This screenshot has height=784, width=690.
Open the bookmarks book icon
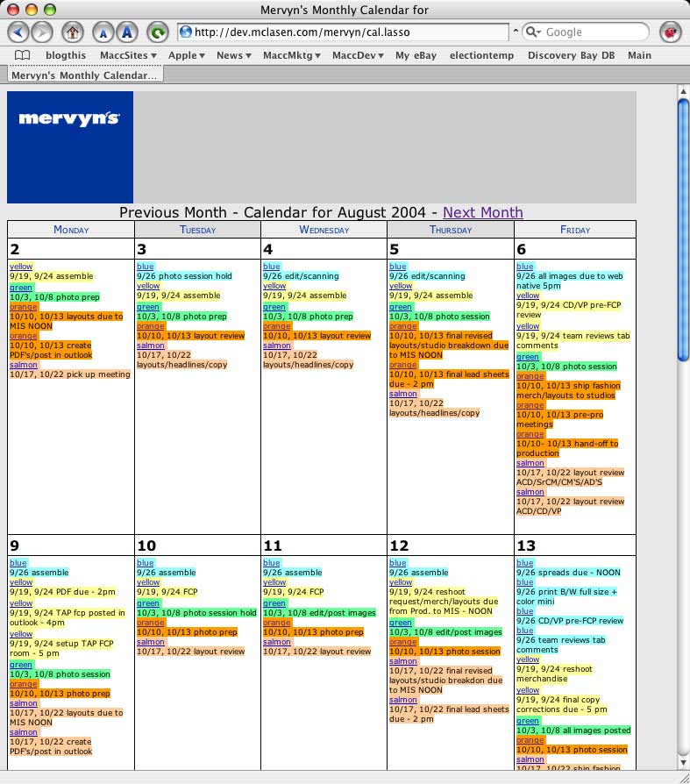tap(22, 55)
